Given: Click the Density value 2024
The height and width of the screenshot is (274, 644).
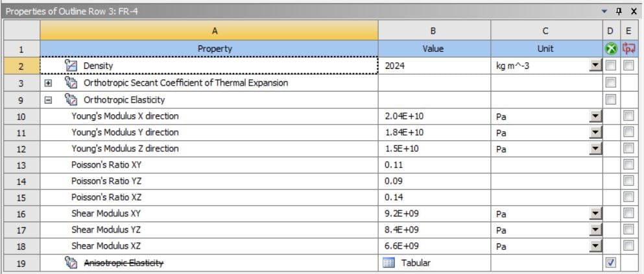Looking at the screenshot, I should pos(395,66).
